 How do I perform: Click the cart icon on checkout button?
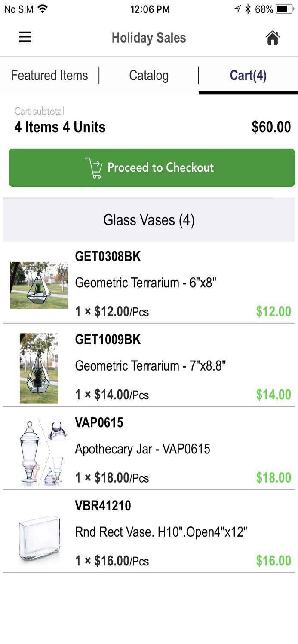94,168
